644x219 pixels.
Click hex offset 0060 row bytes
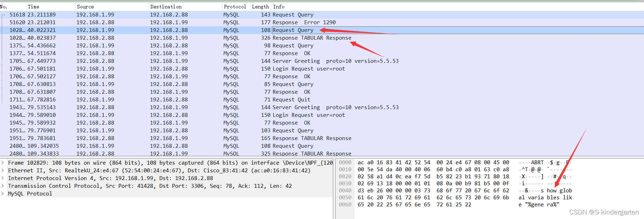click(415, 205)
